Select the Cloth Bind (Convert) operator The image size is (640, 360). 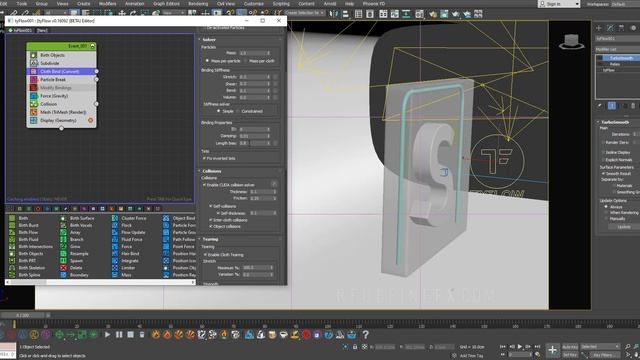click(61, 71)
